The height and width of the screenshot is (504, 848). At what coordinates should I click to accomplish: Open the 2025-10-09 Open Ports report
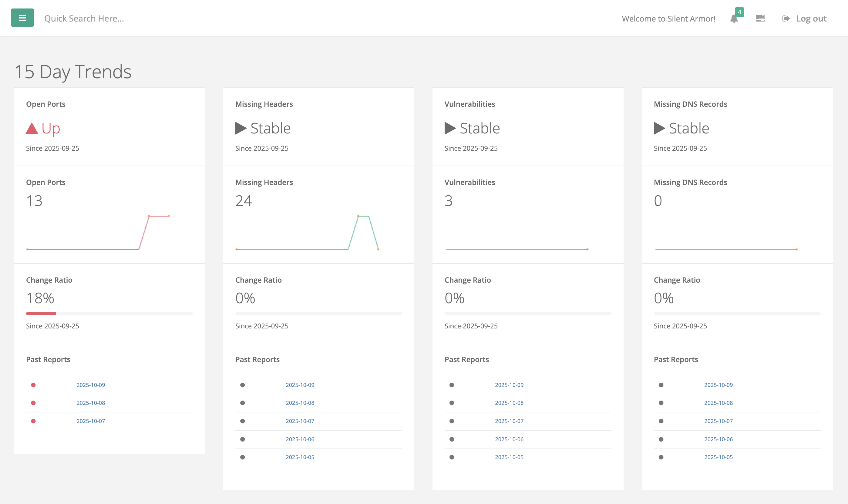(91, 385)
